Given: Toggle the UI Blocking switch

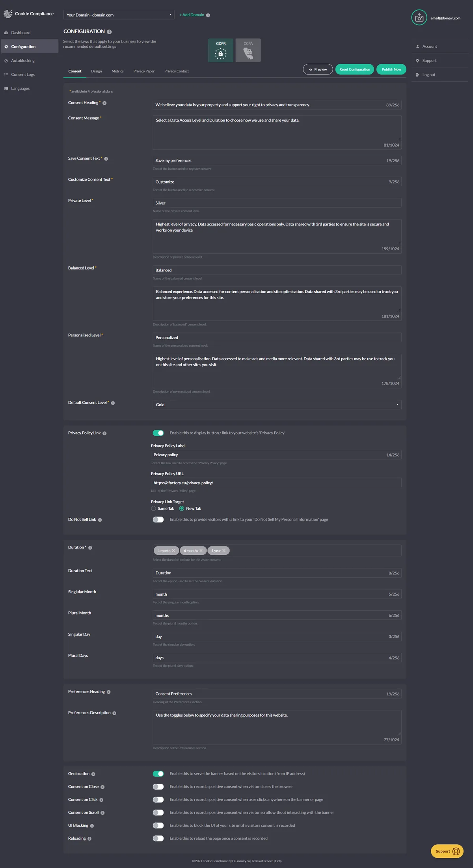Looking at the screenshot, I should click(x=158, y=825).
